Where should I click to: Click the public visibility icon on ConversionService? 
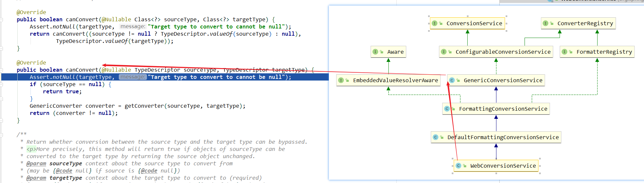441,23
